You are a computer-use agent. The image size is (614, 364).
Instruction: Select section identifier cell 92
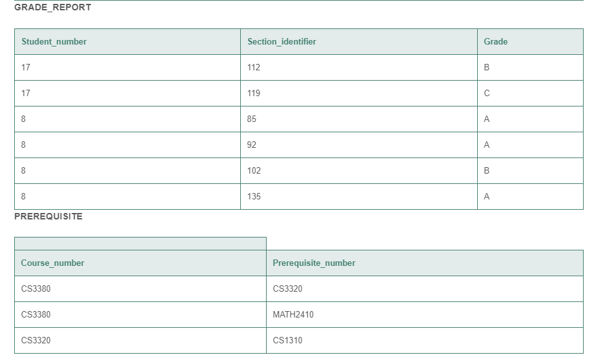pyautogui.click(x=252, y=145)
